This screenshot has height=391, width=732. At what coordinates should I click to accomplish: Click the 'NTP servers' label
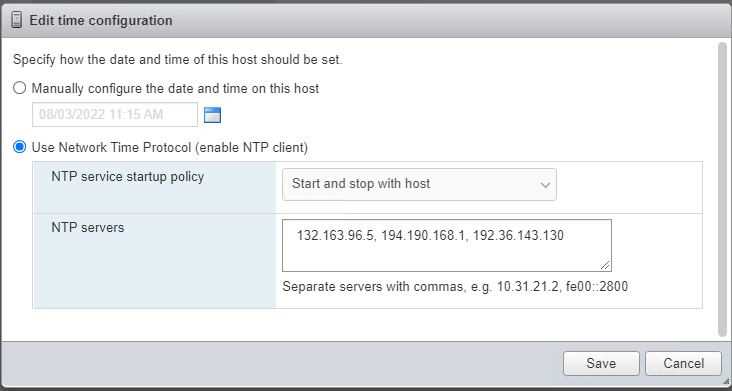(88, 228)
